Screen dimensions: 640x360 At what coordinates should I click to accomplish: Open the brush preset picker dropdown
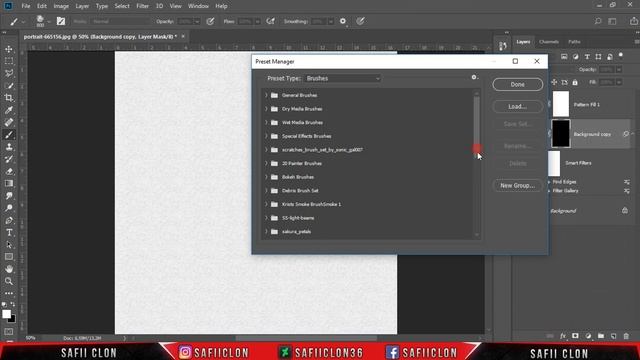pyautogui.click(x=48, y=22)
